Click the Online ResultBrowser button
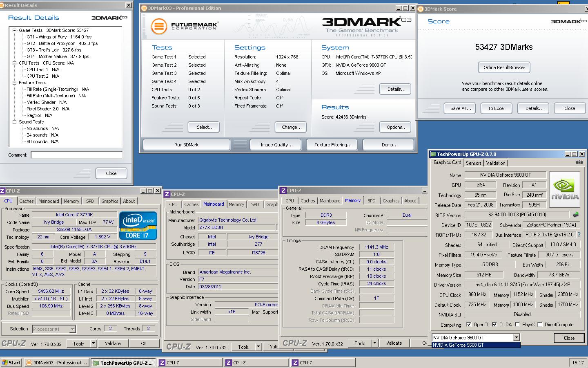 point(504,67)
